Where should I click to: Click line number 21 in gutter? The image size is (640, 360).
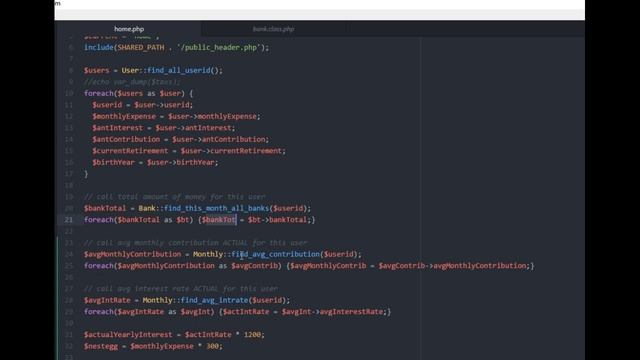pos(68,220)
